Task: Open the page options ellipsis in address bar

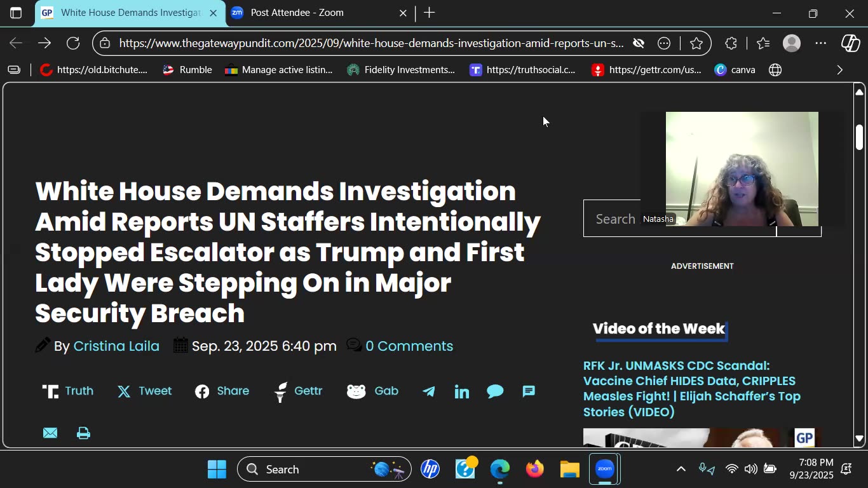Action: pyautogui.click(x=664, y=43)
